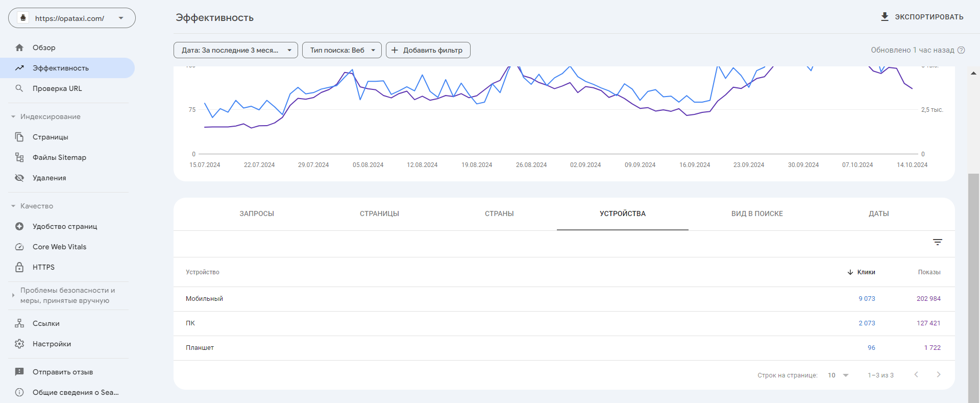Image resolution: width=980 pixels, height=403 pixels.
Task: Open the date range filter dropdown
Action: 235,50
